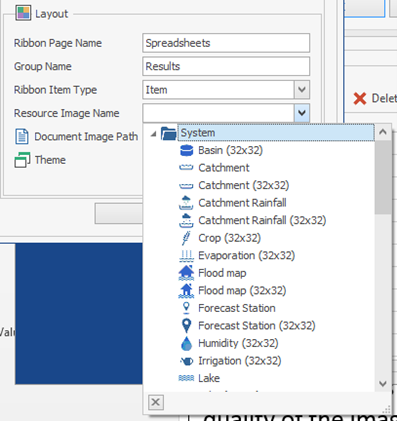Image resolution: width=397 pixels, height=421 pixels.
Task: Choose Irrigation (32x32) entry
Action: point(240,361)
